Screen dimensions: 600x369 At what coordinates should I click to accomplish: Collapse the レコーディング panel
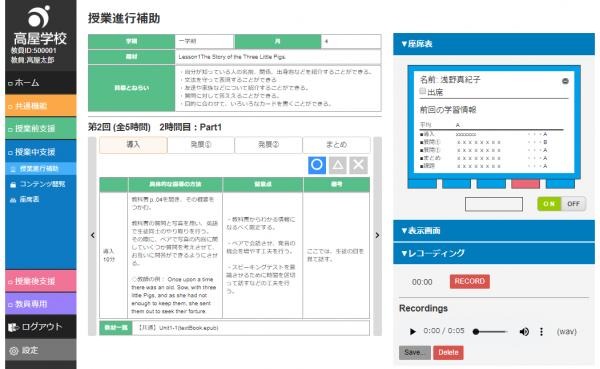click(x=494, y=253)
